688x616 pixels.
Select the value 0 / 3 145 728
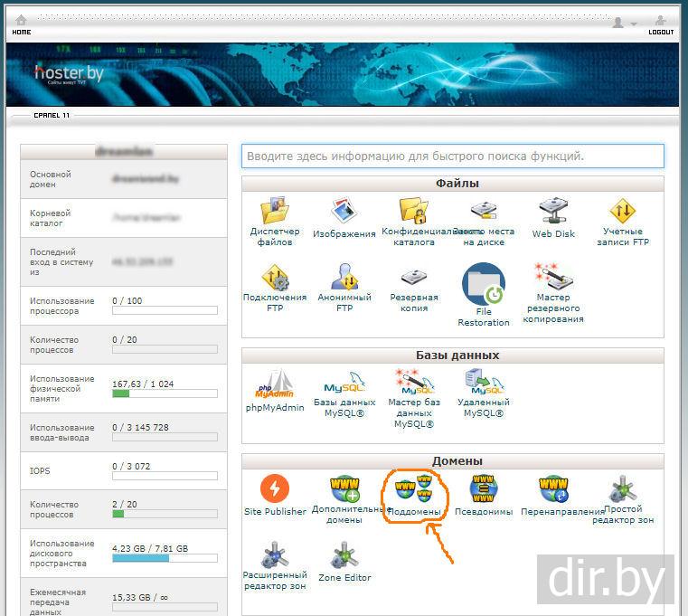pyautogui.click(x=140, y=427)
